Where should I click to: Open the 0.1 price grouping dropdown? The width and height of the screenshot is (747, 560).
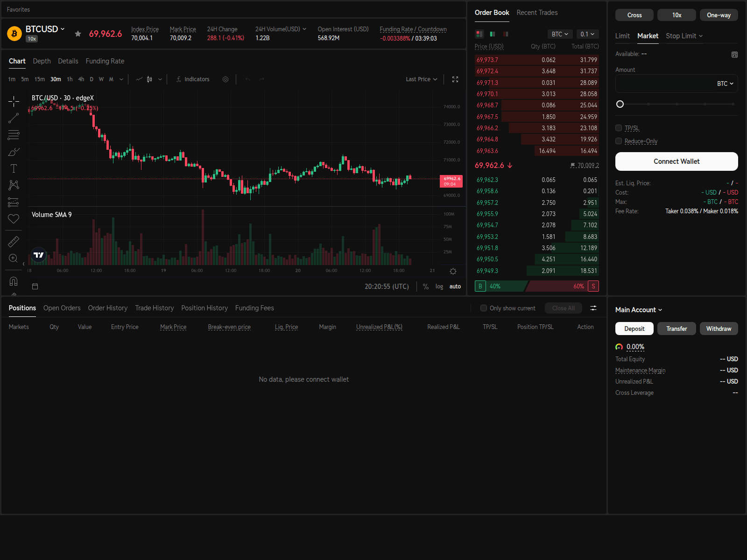(587, 34)
